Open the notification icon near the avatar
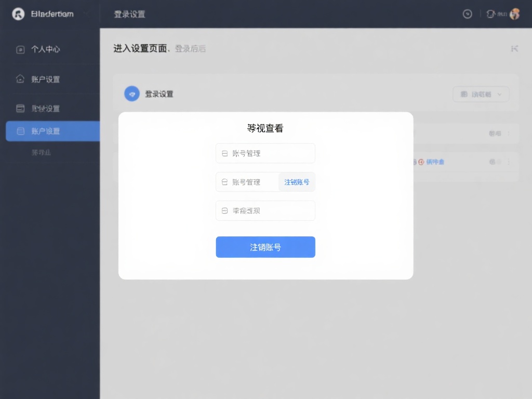 [x=490, y=14]
